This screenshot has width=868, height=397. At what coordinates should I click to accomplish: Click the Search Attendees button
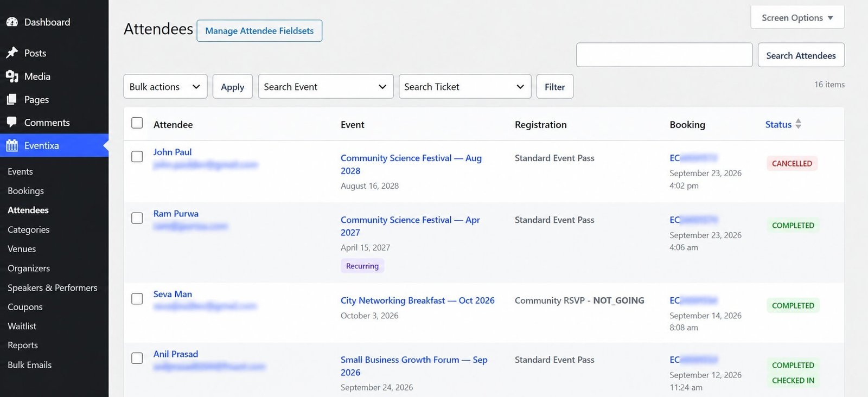pyautogui.click(x=801, y=55)
